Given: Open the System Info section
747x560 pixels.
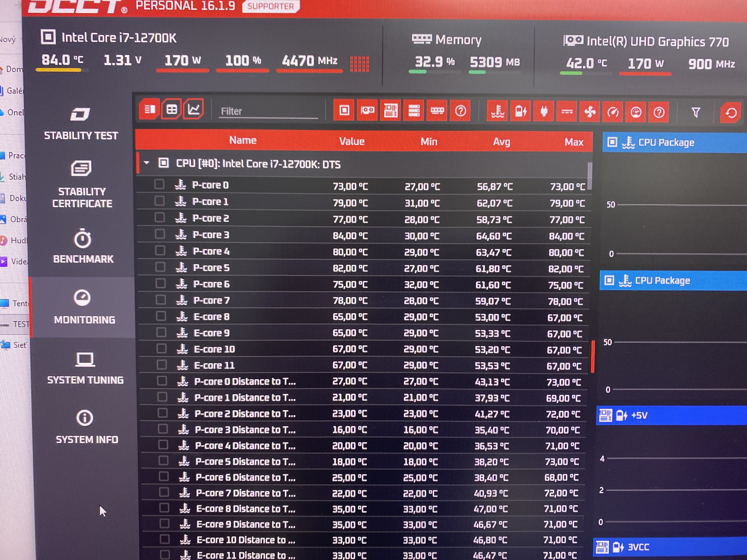Looking at the screenshot, I should (87, 427).
